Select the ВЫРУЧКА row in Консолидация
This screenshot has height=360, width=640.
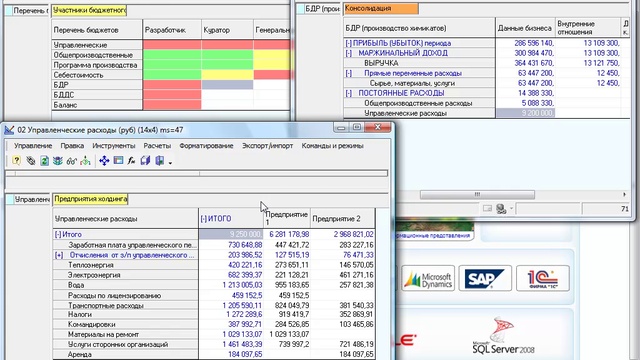420,63
